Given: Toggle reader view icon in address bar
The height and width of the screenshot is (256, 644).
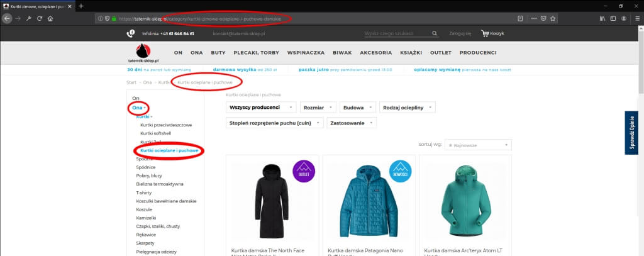Looking at the screenshot, I should point(520,18).
